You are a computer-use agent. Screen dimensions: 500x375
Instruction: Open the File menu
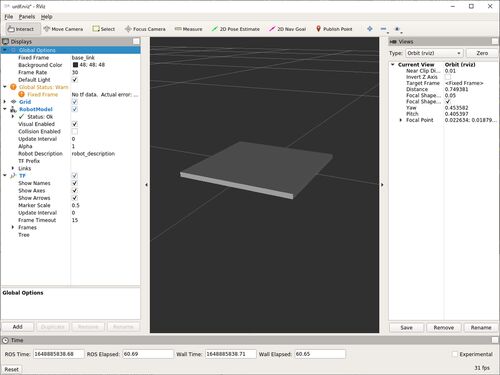click(9, 17)
